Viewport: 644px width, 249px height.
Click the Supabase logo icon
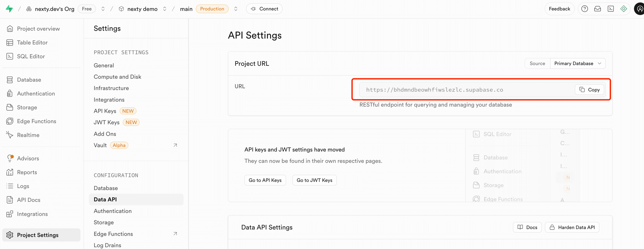pyautogui.click(x=9, y=9)
